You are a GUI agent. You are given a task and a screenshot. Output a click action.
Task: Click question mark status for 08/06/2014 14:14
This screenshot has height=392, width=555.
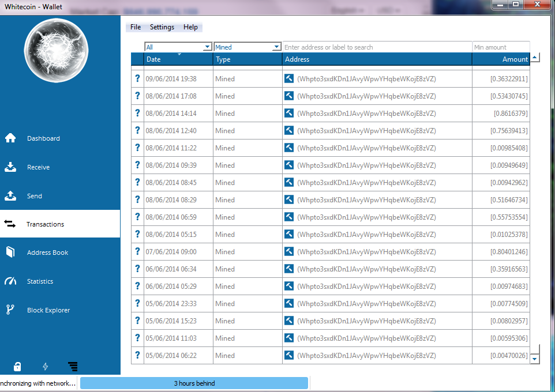pyautogui.click(x=137, y=113)
